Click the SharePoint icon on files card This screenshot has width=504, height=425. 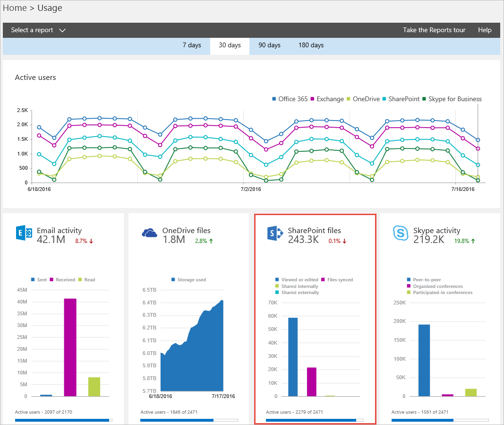click(x=274, y=233)
